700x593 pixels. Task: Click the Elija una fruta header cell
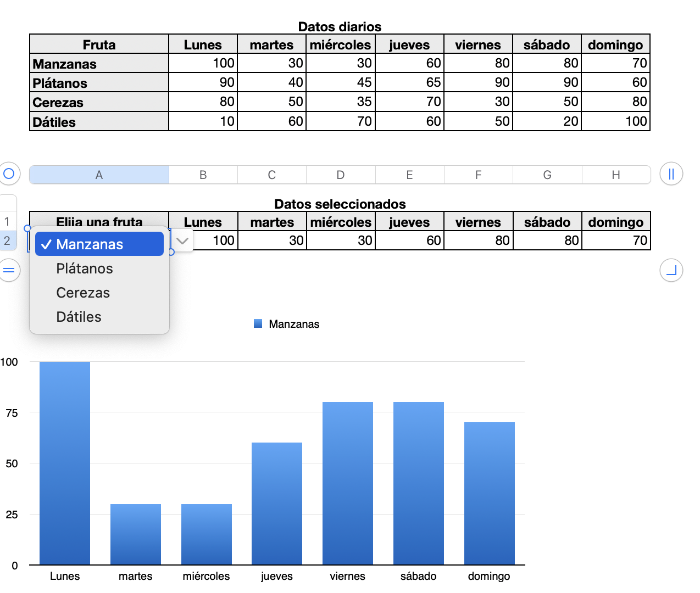[99, 221]
